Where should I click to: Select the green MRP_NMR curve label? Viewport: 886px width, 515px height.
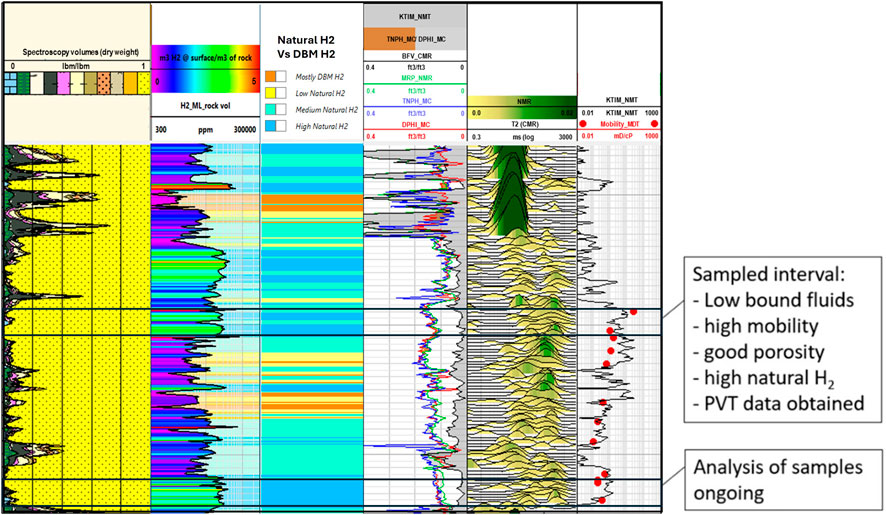pyautogui.click(x=417, y=78)
